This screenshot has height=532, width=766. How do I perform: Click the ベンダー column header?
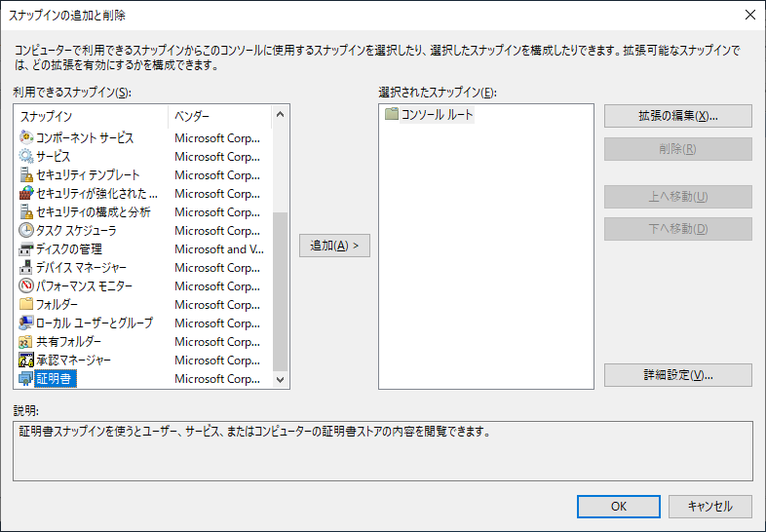(x=220, y=116)
